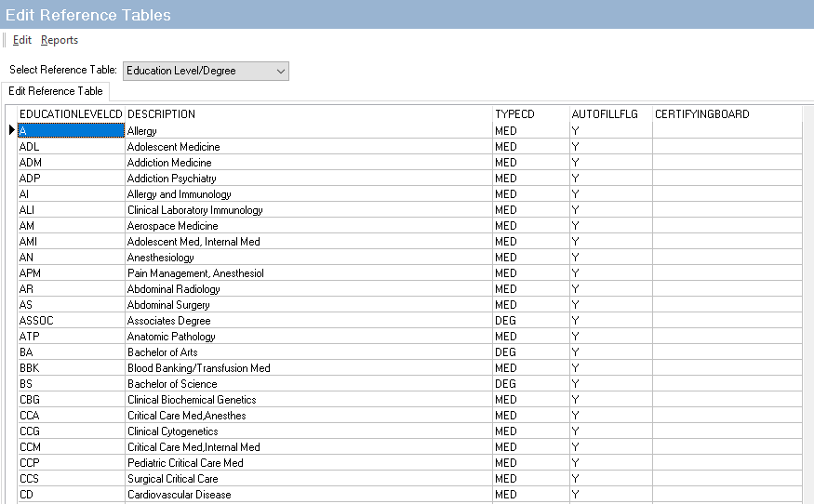
Task: Select the AMI code cell
Action: click(x=71, y=242)
